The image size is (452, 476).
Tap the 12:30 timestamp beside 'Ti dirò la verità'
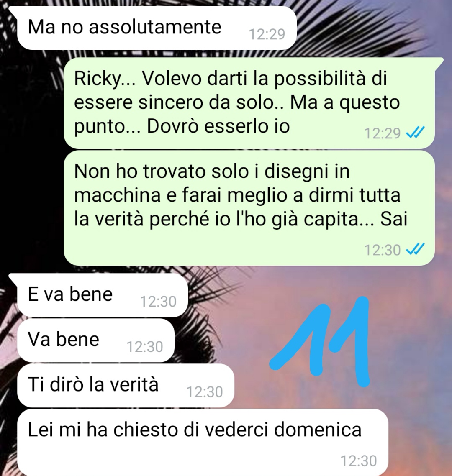(x=205, y=392)
